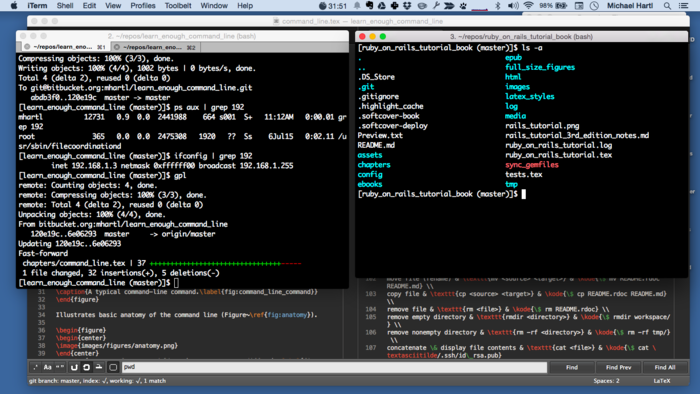The image size is (700, 394).
Task: Click the Find All button
Action: pyautogui.click(x=665, y=367)
